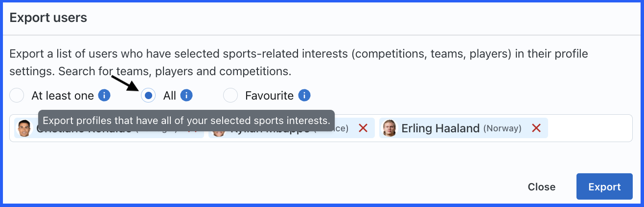Close the Export users dialog

tap(541, 186)
